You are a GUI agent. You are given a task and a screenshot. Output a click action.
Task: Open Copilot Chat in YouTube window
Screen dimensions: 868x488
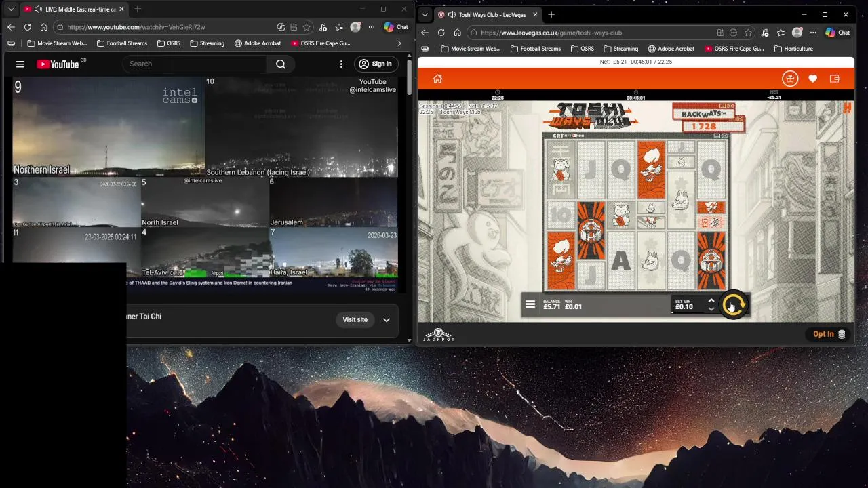point(396,27)
